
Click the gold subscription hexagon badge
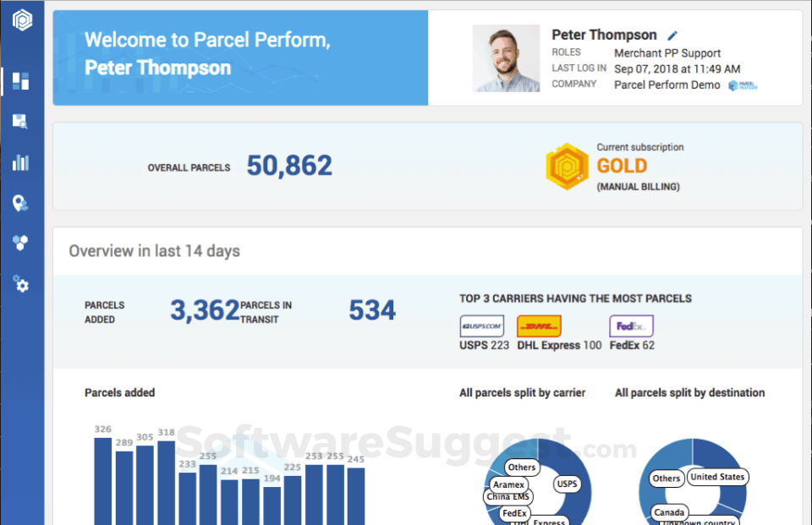tap(567, 167)
